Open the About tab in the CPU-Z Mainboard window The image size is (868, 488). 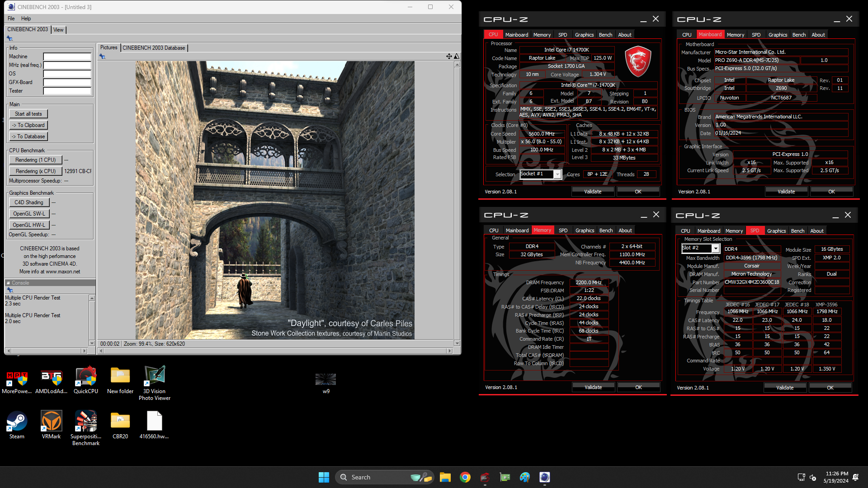point(818,35)
